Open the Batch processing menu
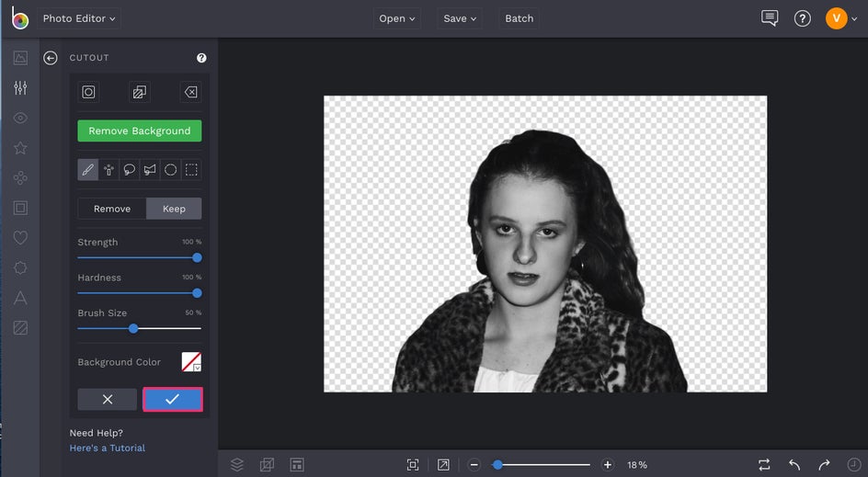This screenshot has height=477, width=868. [519, 18]
